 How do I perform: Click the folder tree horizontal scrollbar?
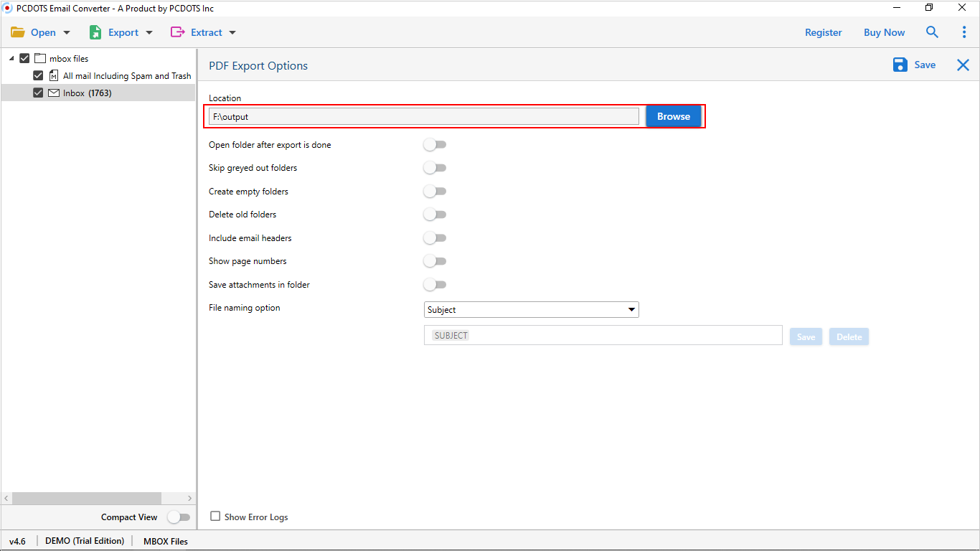click(x=87, y=498)
